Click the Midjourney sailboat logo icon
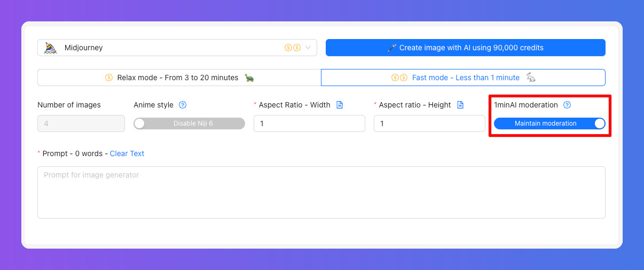This screenshot has height=270, width=644. [50, 48]
